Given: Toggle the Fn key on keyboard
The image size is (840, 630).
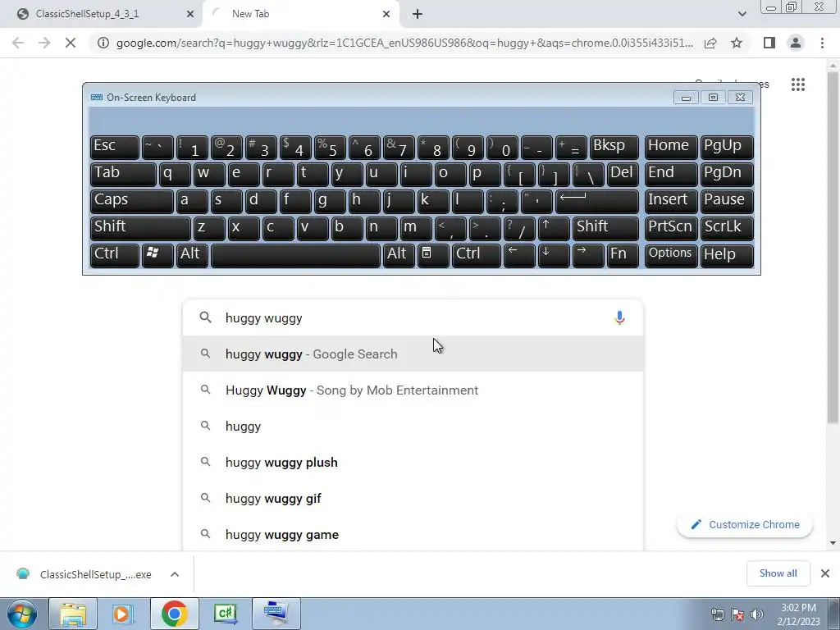Looking at the screenshot, I should [623, 254].
